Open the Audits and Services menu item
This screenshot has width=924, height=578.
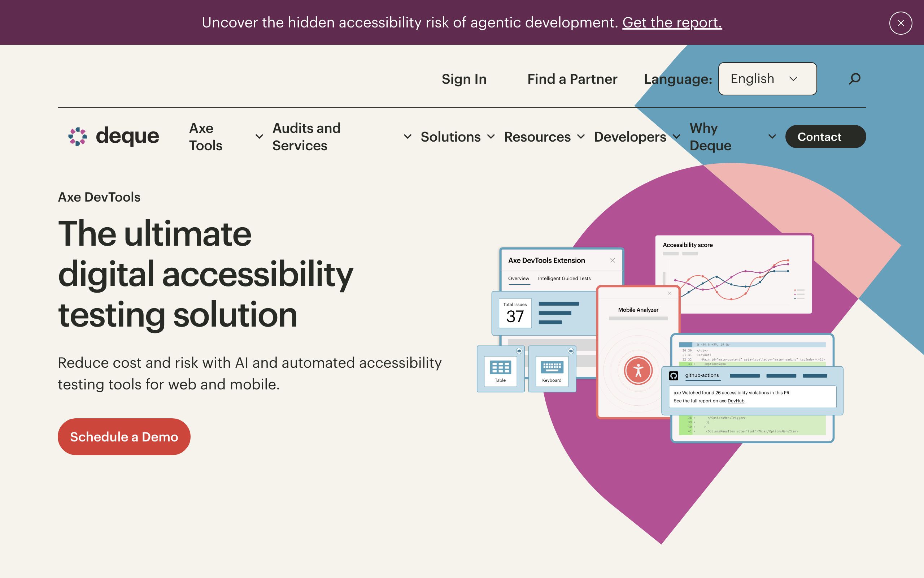click(306, 137)
